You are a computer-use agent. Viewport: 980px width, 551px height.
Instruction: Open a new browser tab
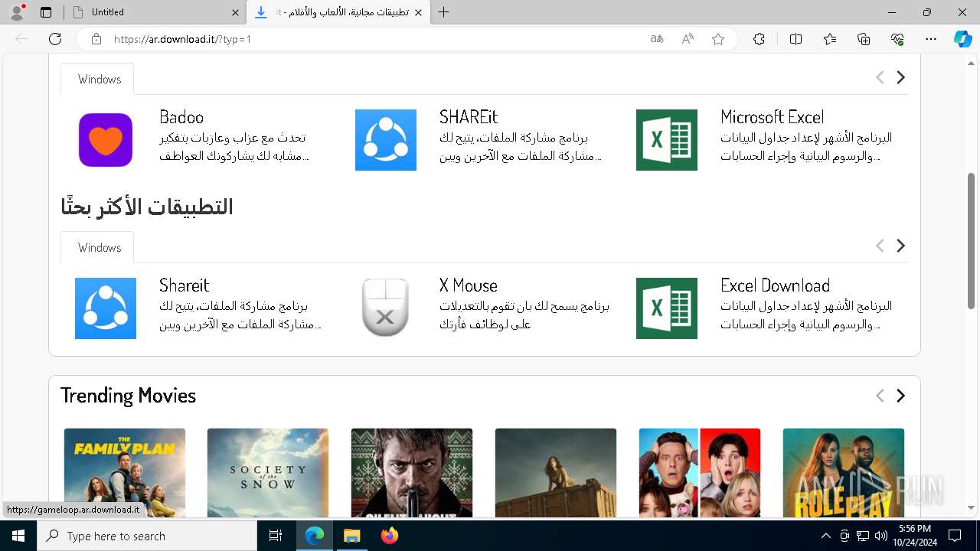pos(444,12)
